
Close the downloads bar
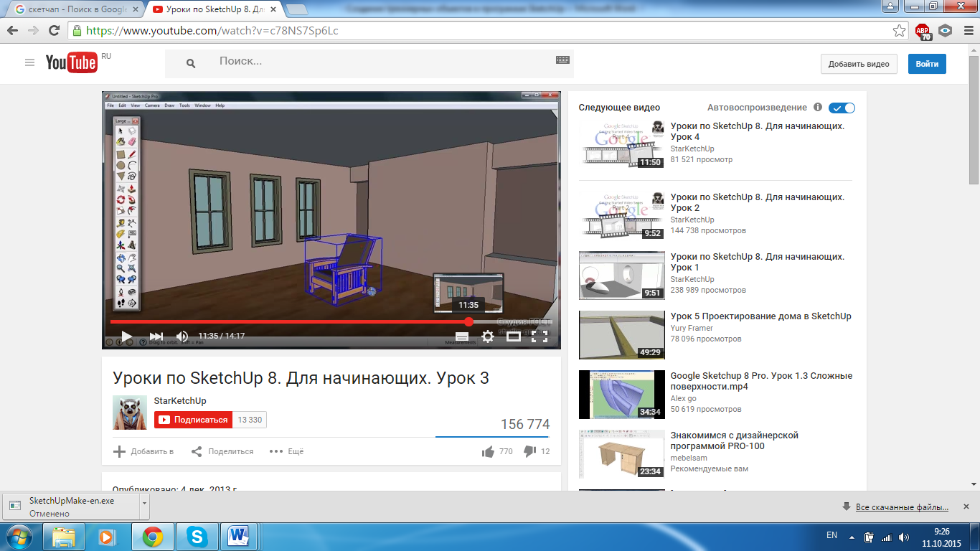966,507
